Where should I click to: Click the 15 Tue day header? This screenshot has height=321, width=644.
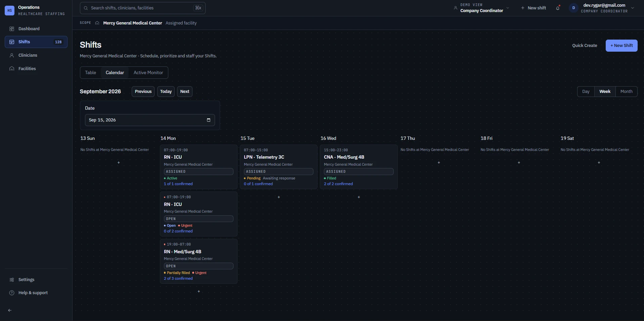click(x=248, y=139)
